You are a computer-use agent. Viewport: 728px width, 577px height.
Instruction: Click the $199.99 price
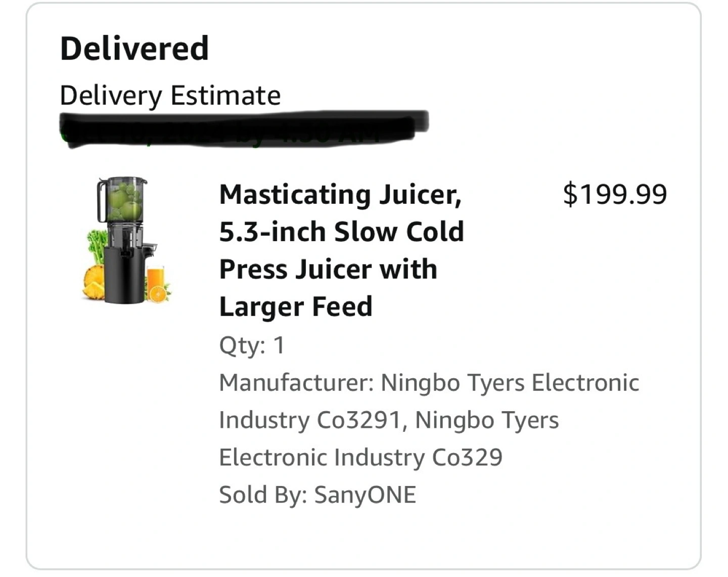point(615,195)
